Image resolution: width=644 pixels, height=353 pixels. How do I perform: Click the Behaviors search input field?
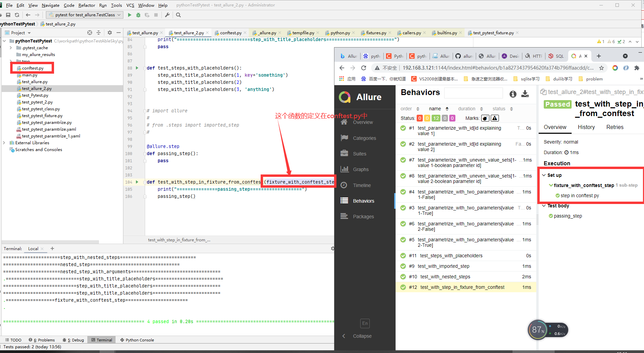click(x=473, y=93)
